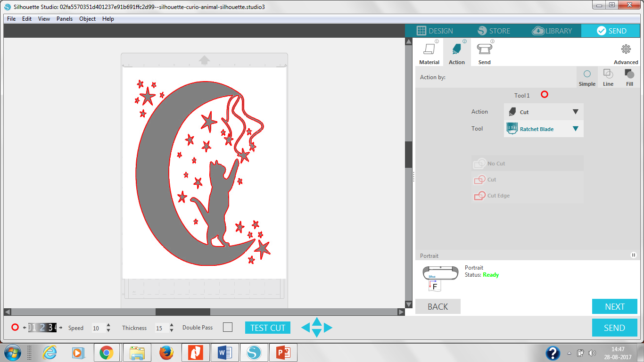Open the File menu

pyautogui.click(x=11, y=19)
